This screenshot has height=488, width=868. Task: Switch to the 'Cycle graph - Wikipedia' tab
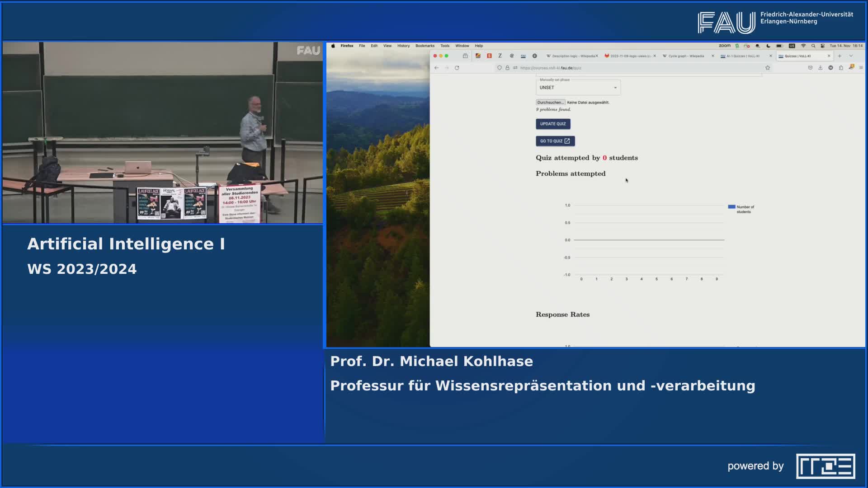(683, 56)
